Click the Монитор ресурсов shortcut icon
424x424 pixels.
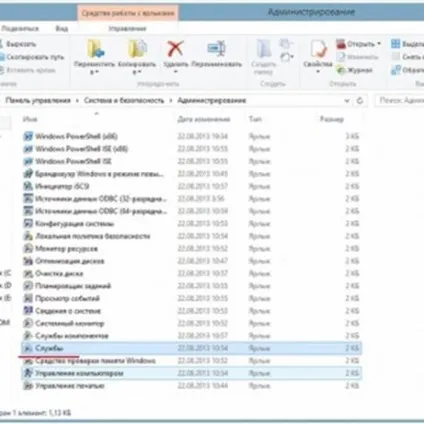[x=28, y=249]
